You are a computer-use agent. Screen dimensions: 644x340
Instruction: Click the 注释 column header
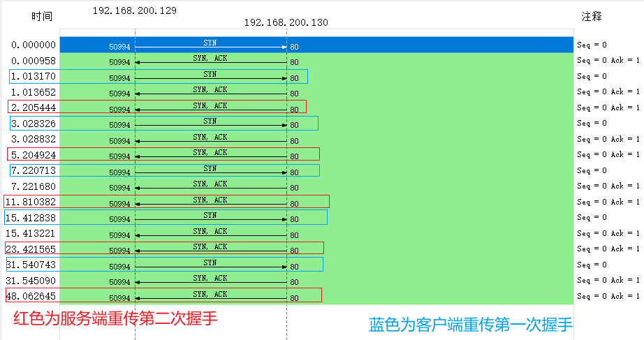592,17
